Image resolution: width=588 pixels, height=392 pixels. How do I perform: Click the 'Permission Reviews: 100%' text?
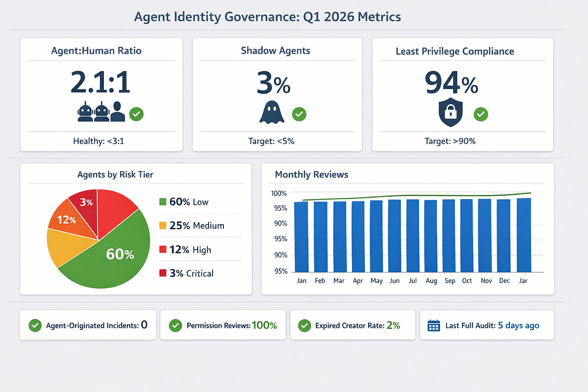pos(232,325)
